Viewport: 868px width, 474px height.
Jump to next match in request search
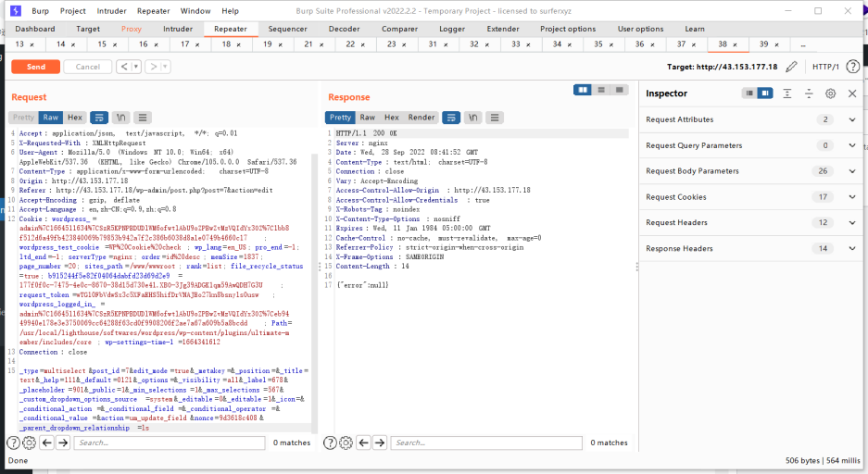coord(63,443)
